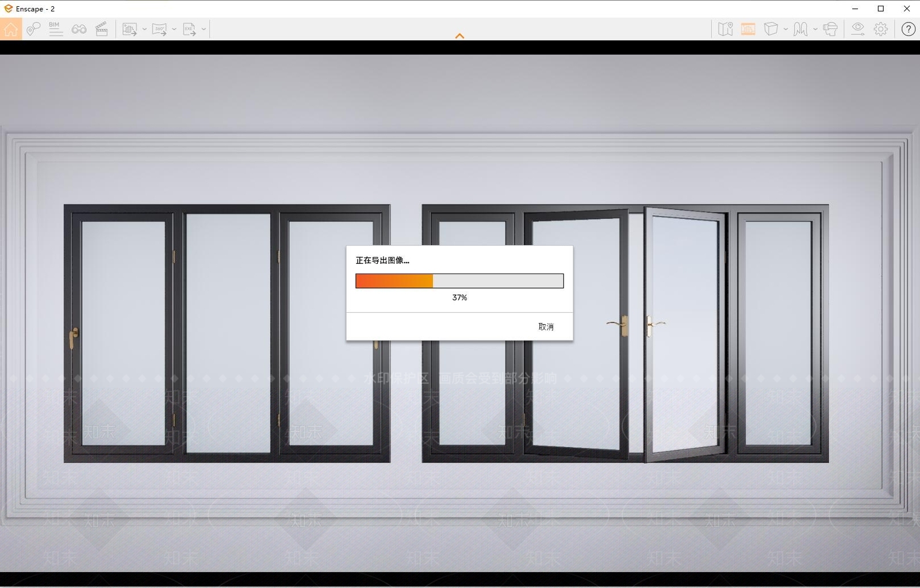
Task: Expand the projection mode dropdown arrow
Action: point(785,29)
